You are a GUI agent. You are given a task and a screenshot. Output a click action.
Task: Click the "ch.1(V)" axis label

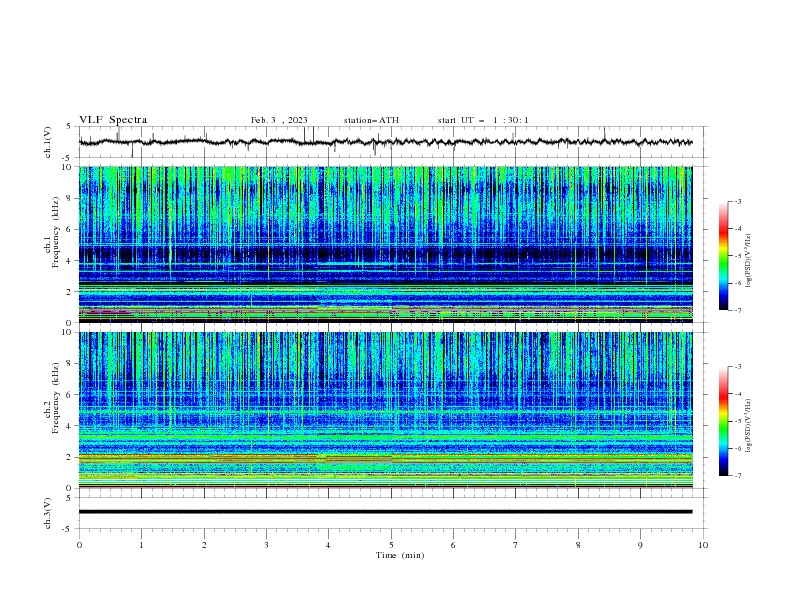(x=48, y=142)
